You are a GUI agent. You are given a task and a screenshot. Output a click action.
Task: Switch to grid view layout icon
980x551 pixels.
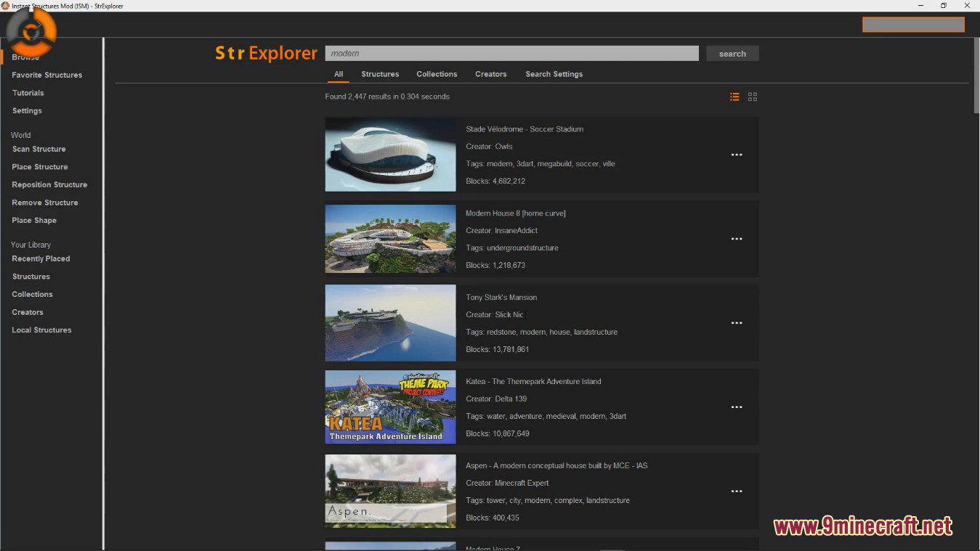coord(753,97)
